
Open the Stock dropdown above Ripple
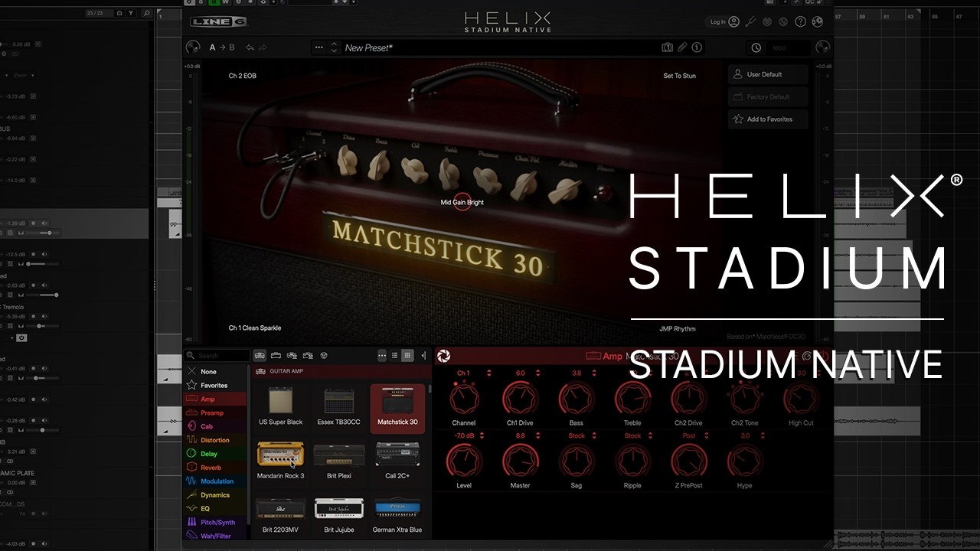[632, 436]
